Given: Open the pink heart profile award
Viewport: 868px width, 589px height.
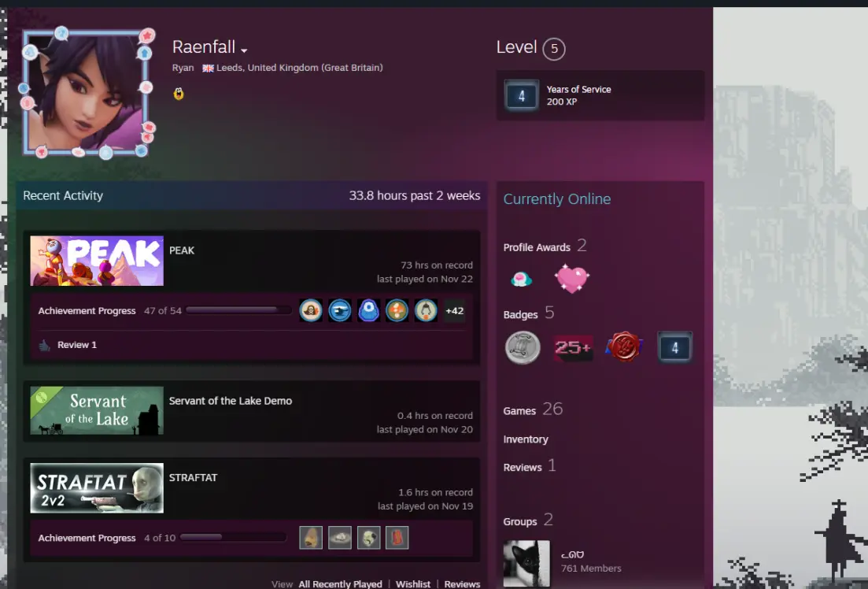Looking at the screenshot, I should coord(571,279).
